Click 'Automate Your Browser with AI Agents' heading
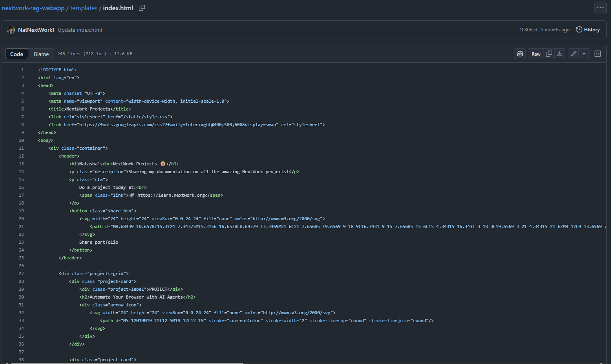 point(136,297)
